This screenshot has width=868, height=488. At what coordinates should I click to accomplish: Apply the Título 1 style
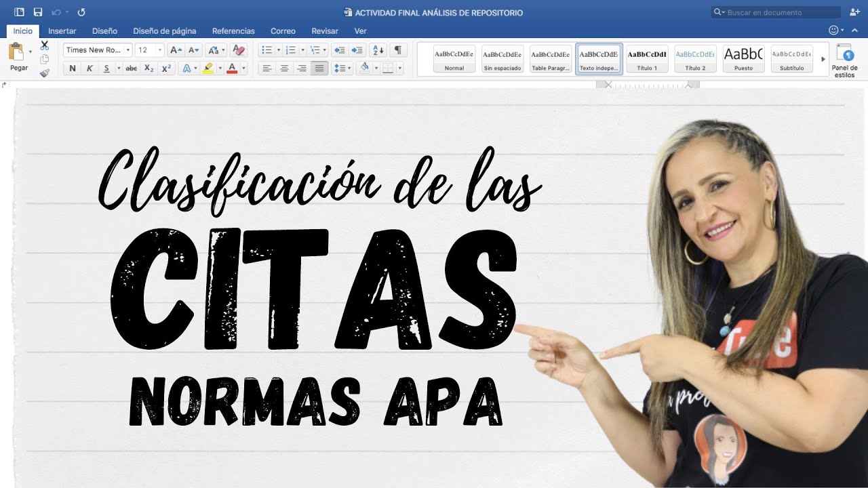[x=648, y=58]
